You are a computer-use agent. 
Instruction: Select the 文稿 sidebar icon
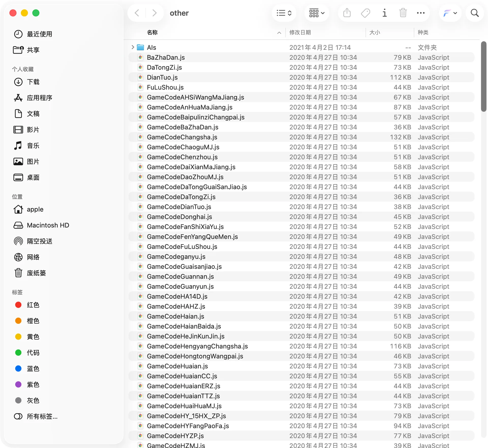(x=18, y=114)
